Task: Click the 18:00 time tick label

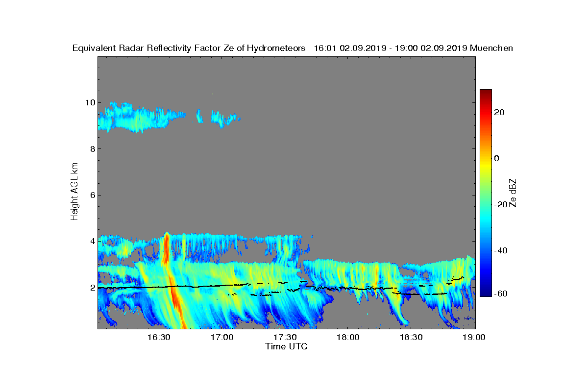Action: pyautogui.click(x=348, y=337)
